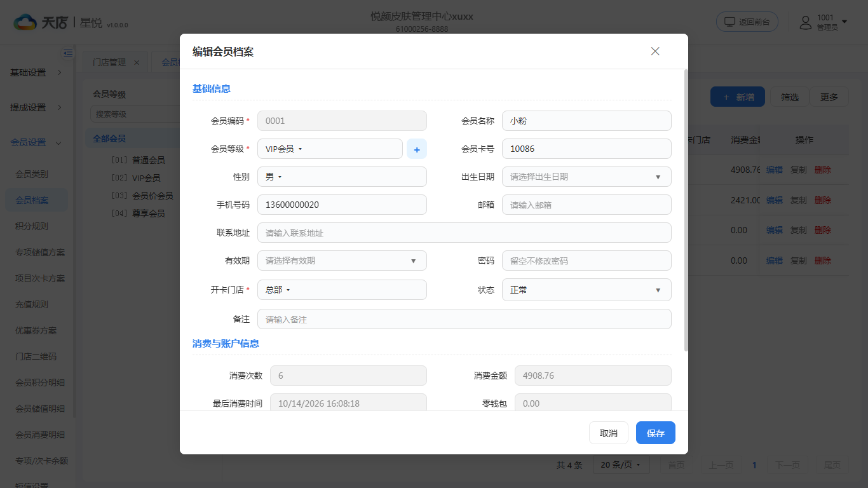Open the 出生日期 date picker
868x488 pixels.
point(587,177)
